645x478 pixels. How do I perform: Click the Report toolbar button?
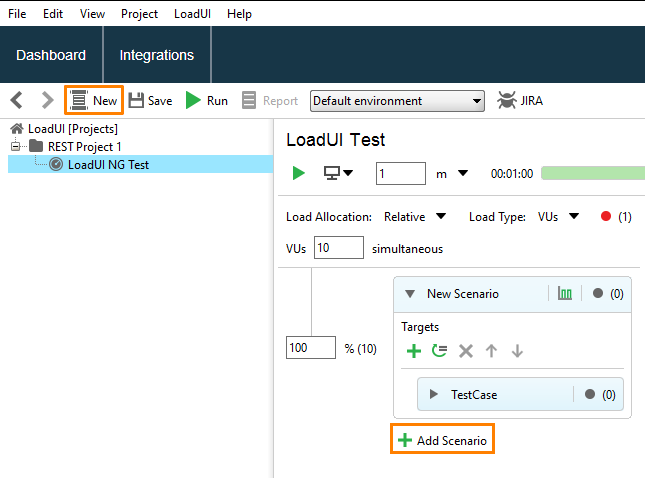coord(270,100)
